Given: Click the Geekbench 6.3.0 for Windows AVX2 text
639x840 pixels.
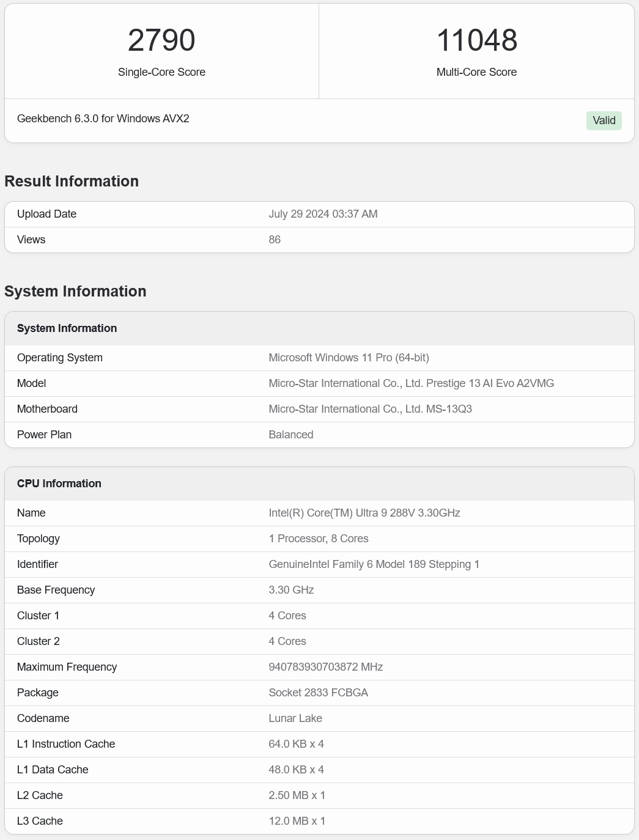Looking at the screenshot, I should pos(103,119).
